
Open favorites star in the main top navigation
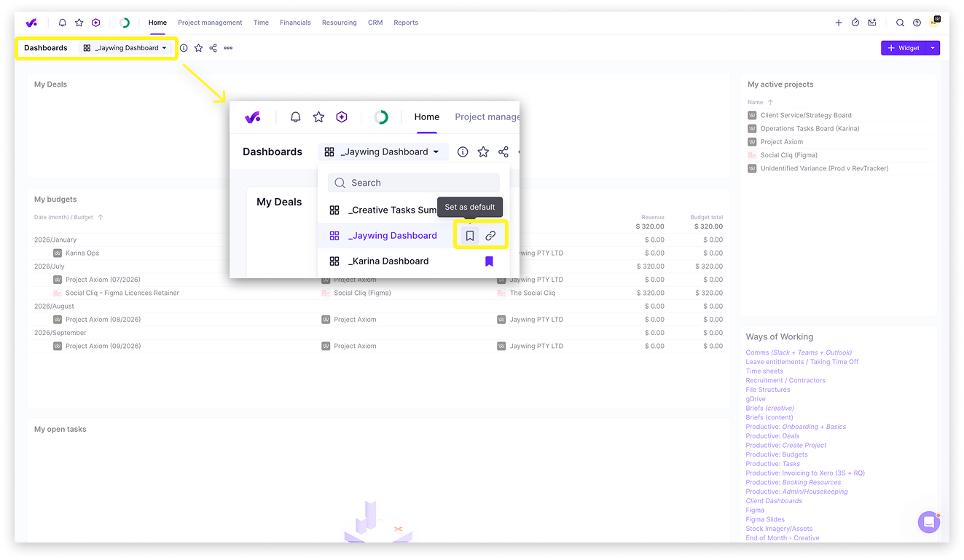click(x=79, y=23)
